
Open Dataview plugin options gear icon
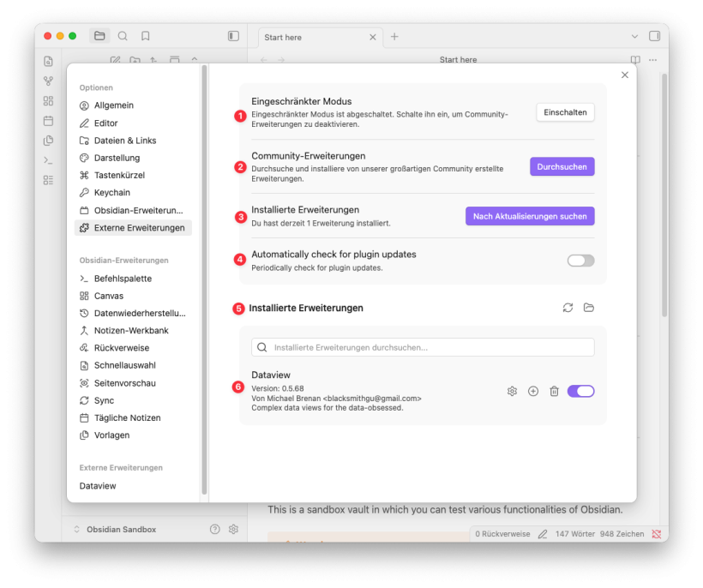tap(512, 391)
